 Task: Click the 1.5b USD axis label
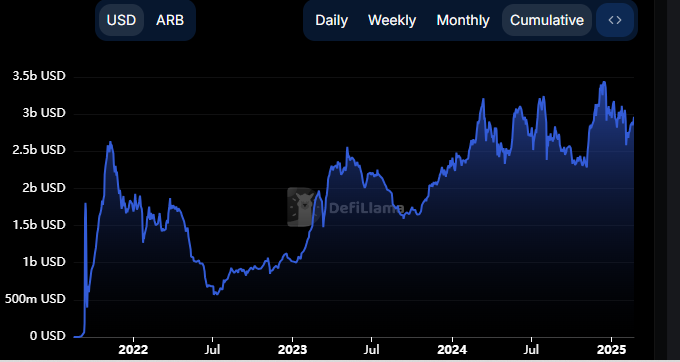pyautogui.click(x=39, y=225)
